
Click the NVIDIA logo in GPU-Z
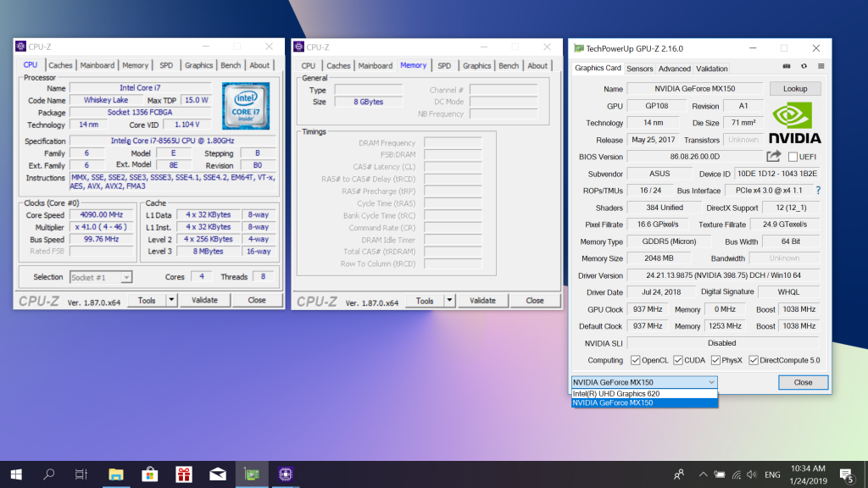pyautogui.click(x=794, y=123)
